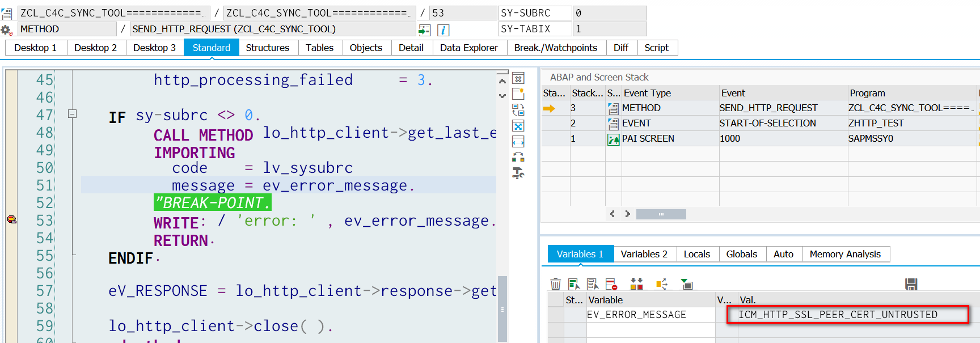
Task: Click the green list selection icon in Variables toolbar
Action: (574, 284)
